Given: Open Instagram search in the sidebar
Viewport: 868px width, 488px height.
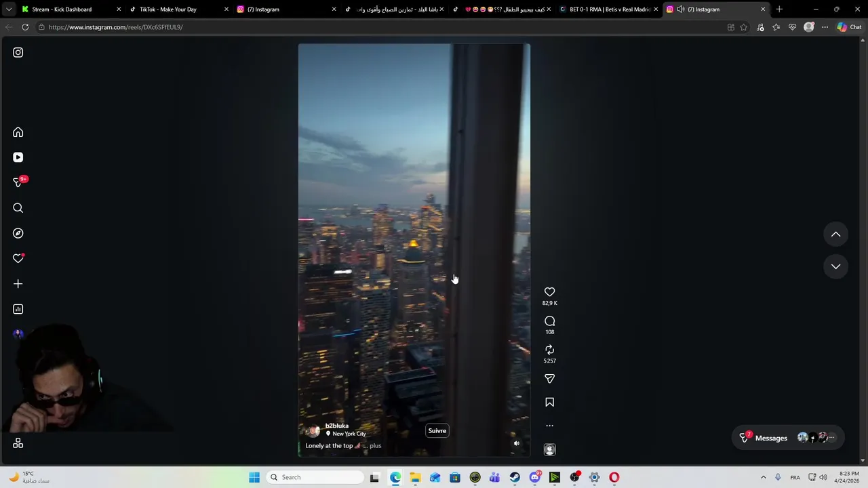Looking at the screenshot, I should tap(18, 208).
